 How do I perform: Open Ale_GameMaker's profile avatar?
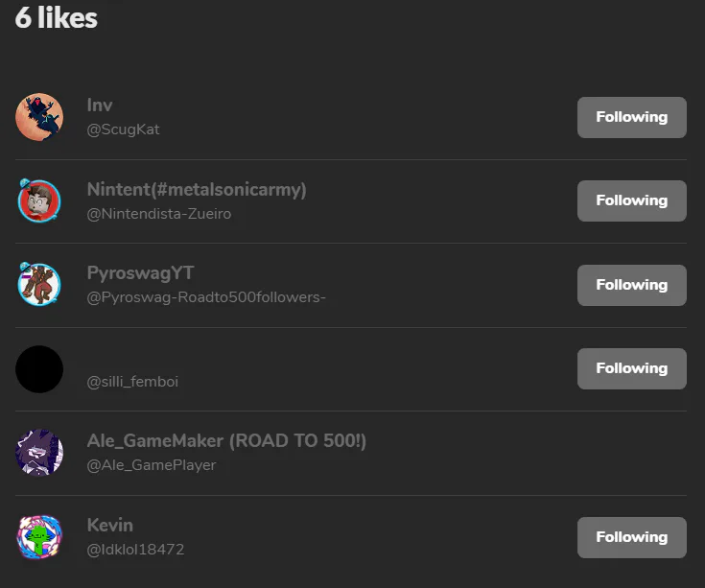tap(39, 453)
